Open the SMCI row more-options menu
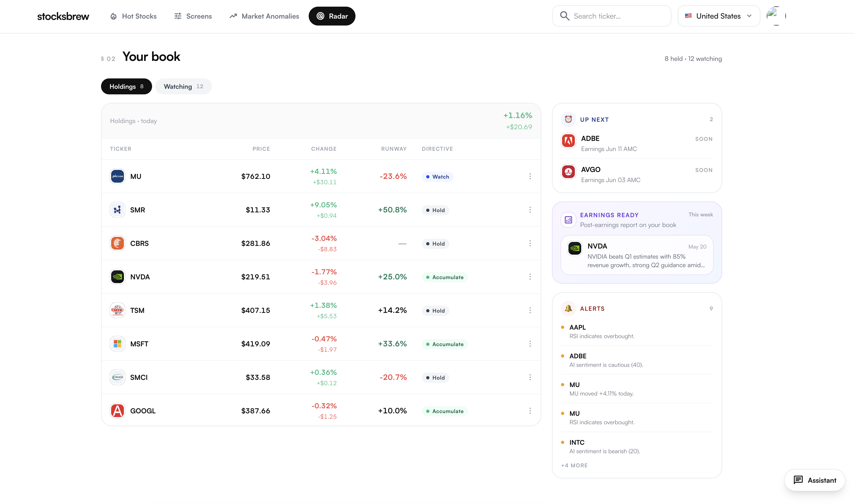Viewport: 854px width, 504px height. tap(530, 377)
